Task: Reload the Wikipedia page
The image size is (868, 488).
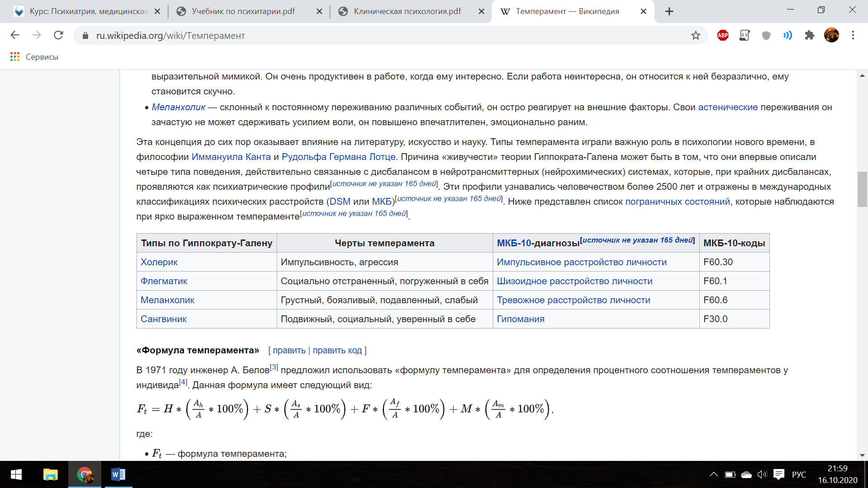Action: (x=58, y=35)
